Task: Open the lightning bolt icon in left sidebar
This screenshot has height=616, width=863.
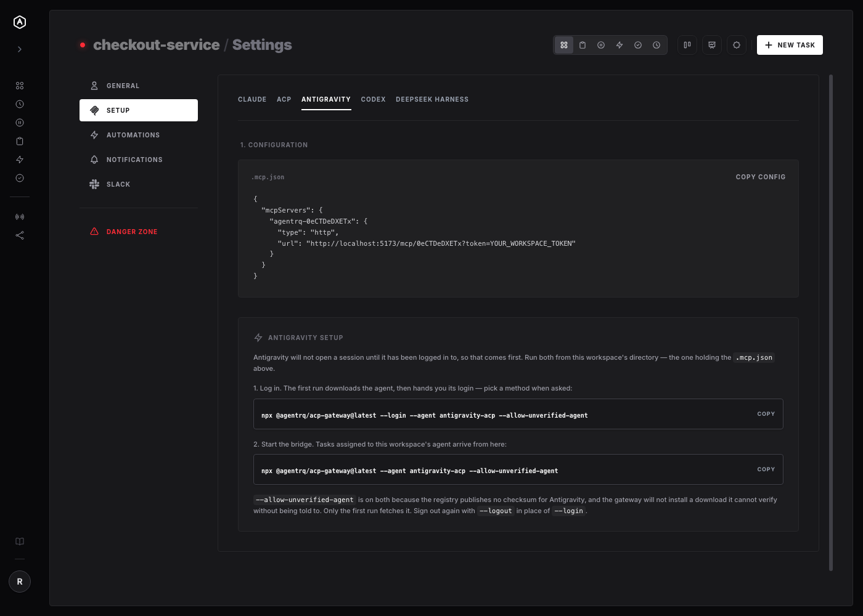Action: (20, 160)
